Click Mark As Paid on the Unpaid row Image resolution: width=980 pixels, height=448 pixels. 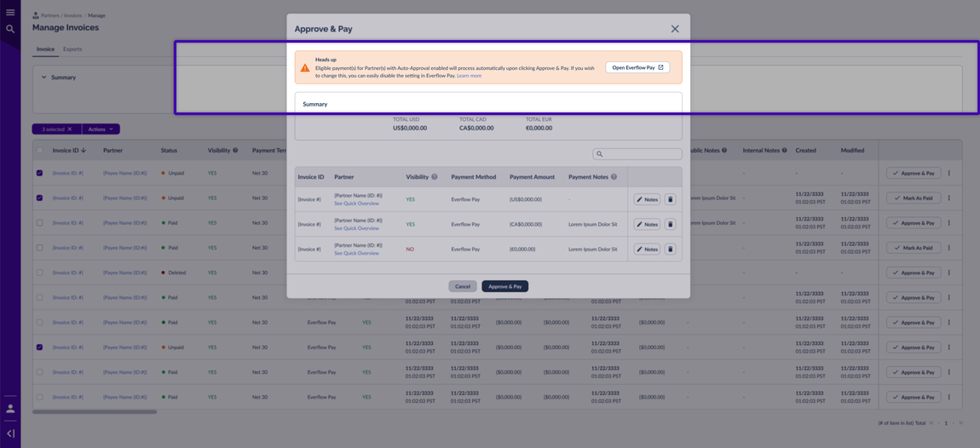(914, 198)
